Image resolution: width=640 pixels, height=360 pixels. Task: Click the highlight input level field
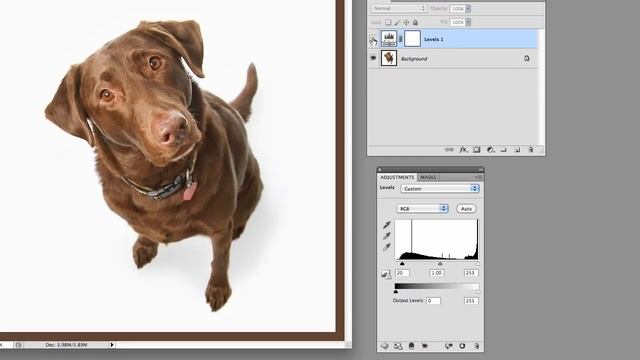pyautogui.click(x=471, y=273)
